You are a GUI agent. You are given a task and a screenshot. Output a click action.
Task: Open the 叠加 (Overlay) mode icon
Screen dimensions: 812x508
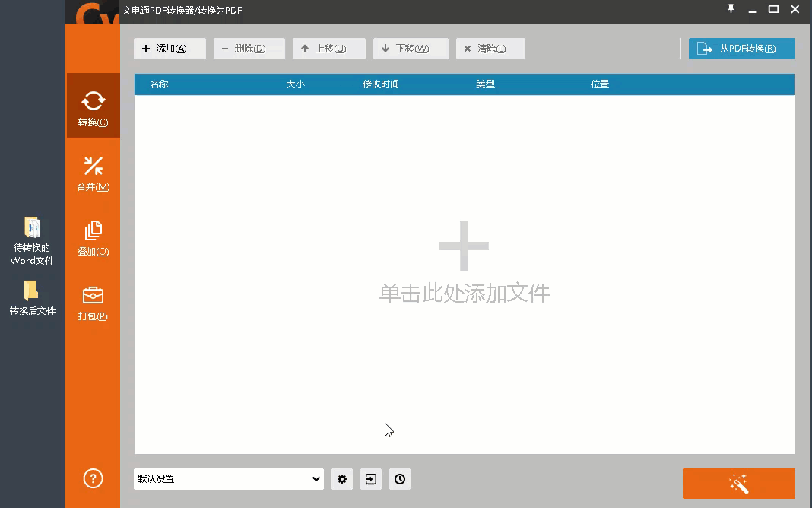coord(93,238)
